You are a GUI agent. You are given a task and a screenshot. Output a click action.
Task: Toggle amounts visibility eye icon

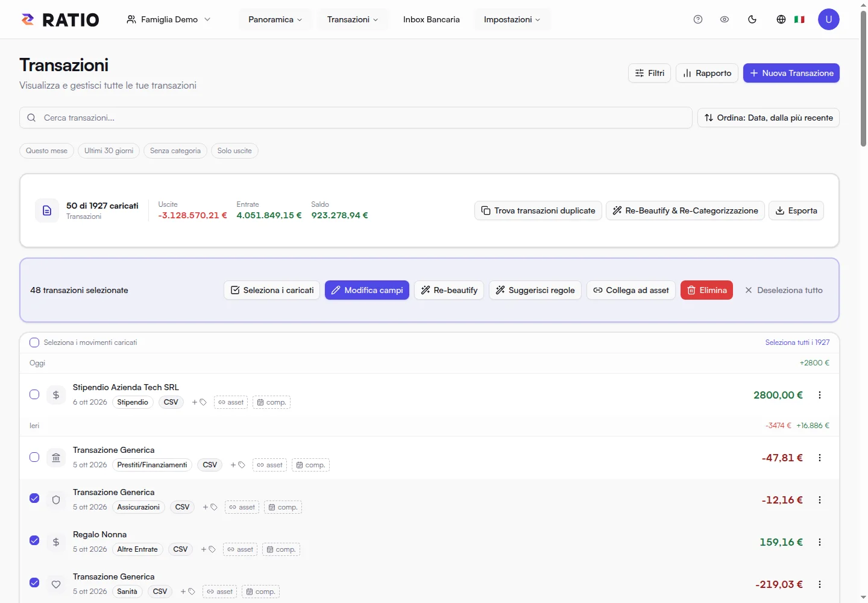pyautogui.click(x=725, y=19)
